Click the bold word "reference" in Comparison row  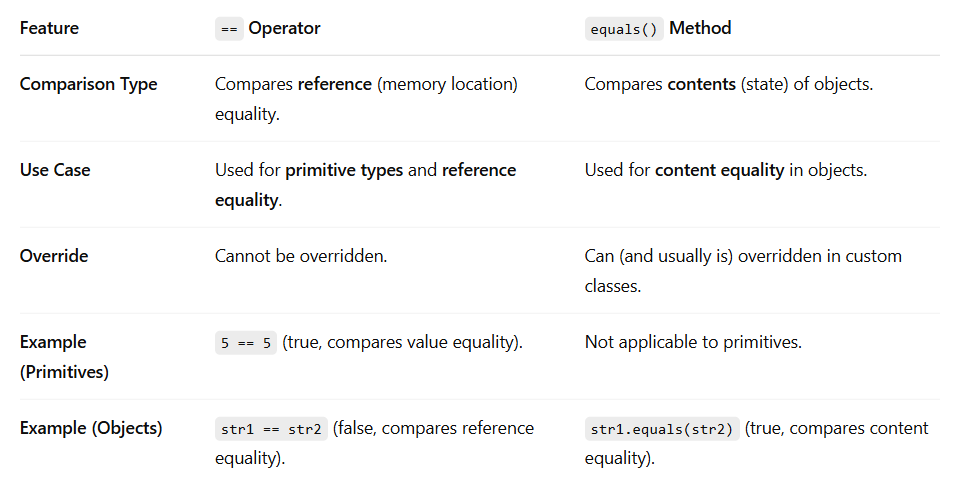pyautogui.click(x=335, y=84)
